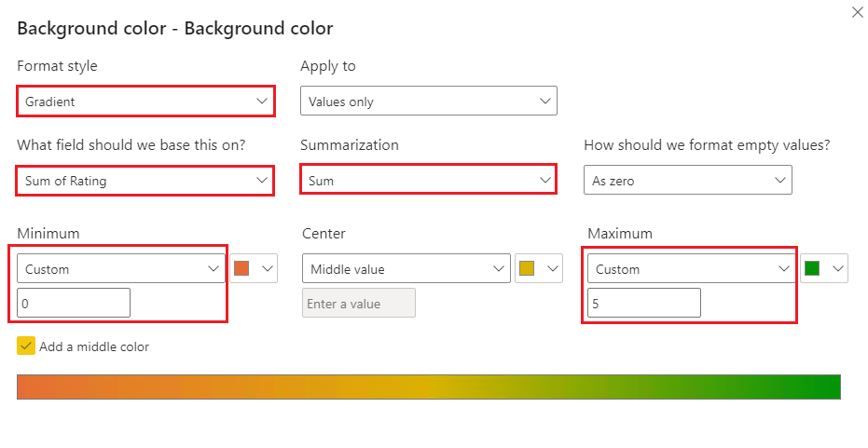
Task: Click the Maximum value field containing 5
Action: coord(644,303)
